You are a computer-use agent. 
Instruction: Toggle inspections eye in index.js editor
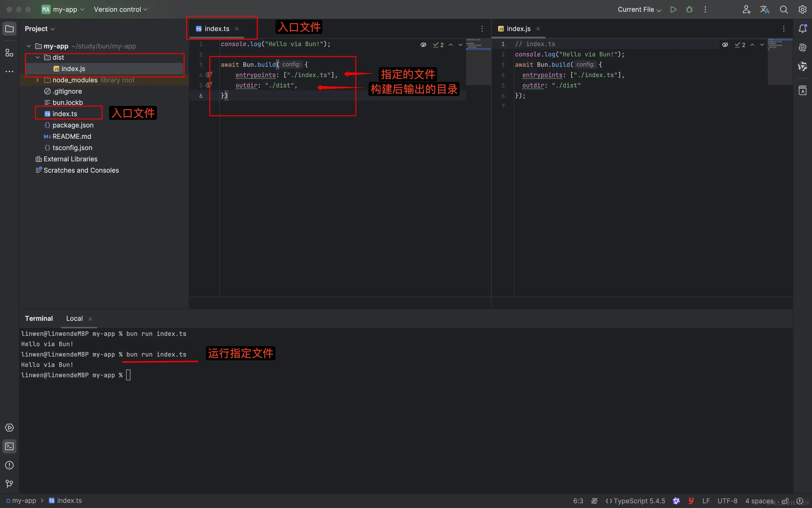click(725, 45)
